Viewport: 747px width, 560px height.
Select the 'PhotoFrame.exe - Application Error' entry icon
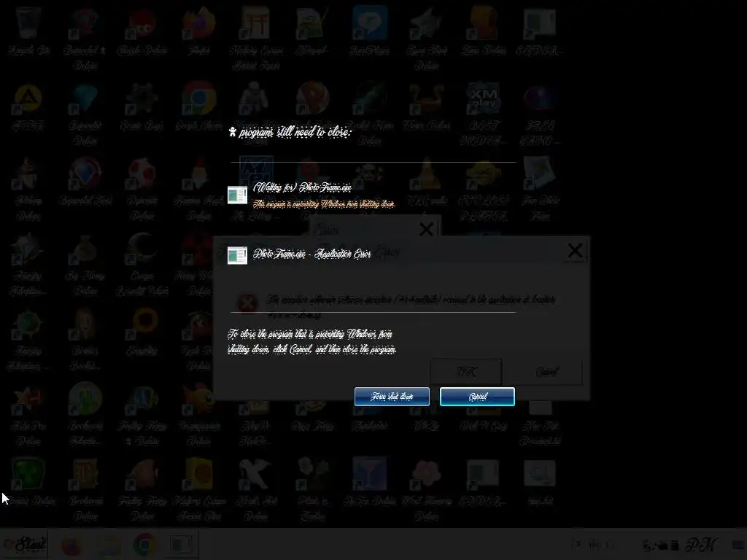[x=237, y=255]
